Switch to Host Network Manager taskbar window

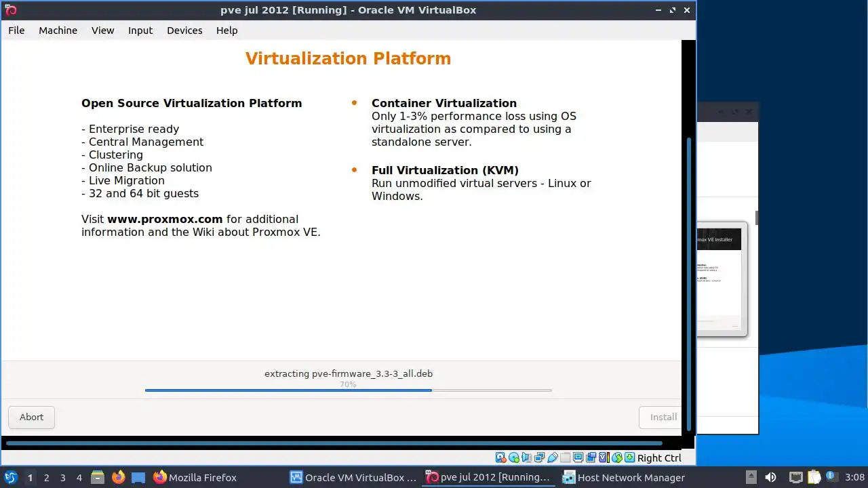click(x=625, y=477)
